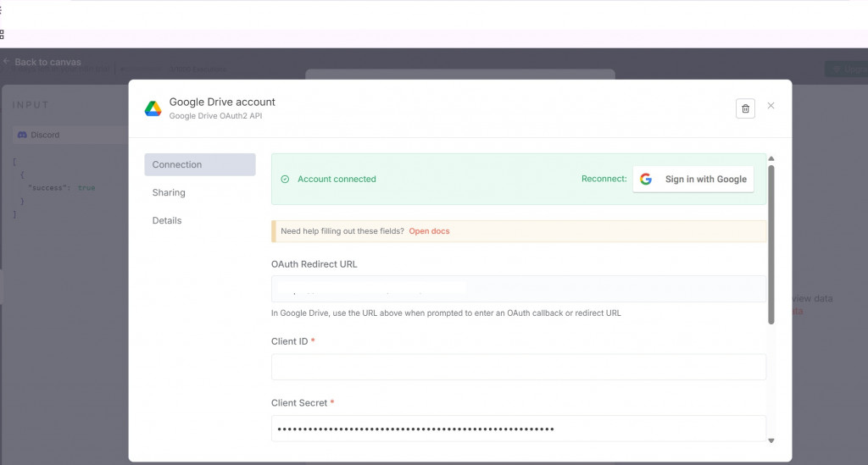The height and width of the screenshot is (465, 868).
Task: Click the back arrow beside Back to canvas
Action: click(x=6, y=61)
